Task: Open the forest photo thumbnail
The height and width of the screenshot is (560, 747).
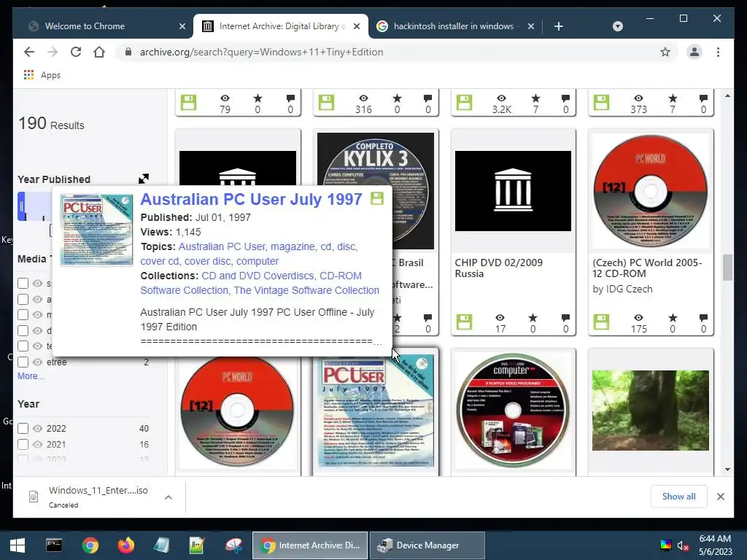Action: (x=650, y=411)
